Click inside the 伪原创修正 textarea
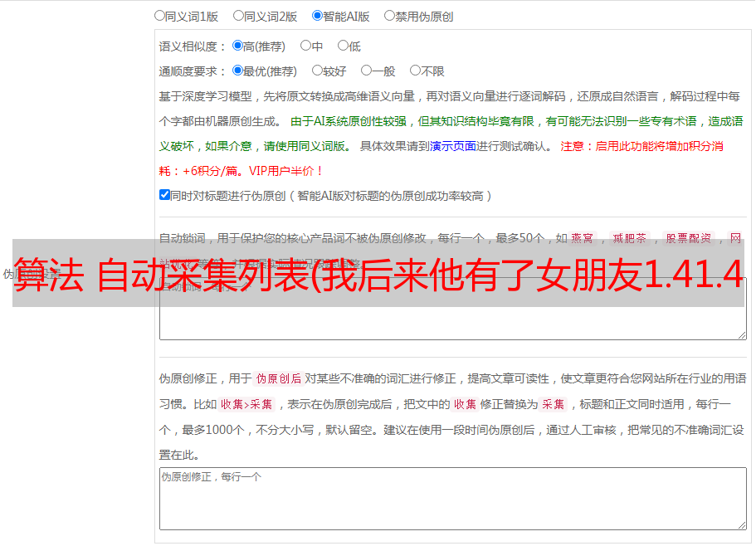 [453, 499]
